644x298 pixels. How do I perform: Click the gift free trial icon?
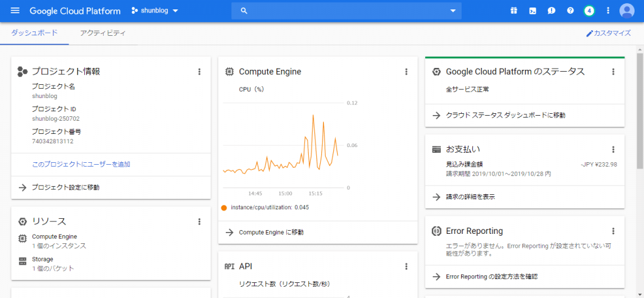(x=513, y=11)
